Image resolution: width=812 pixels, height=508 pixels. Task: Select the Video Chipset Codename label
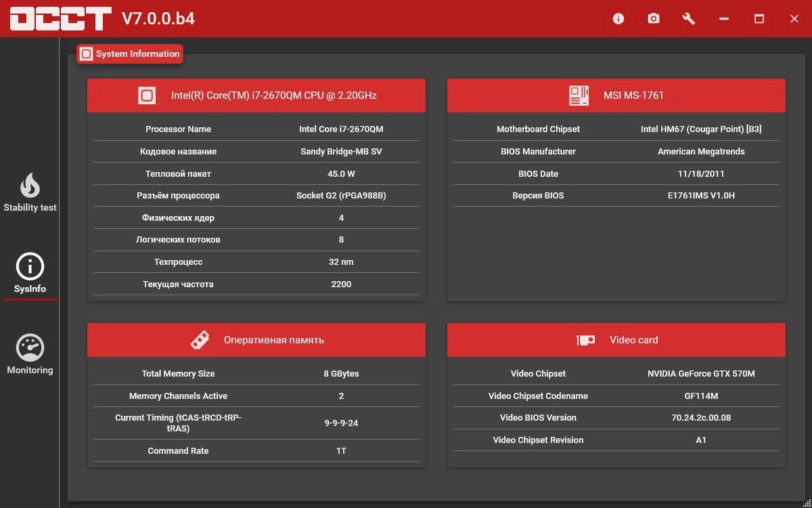click(538, 396)
